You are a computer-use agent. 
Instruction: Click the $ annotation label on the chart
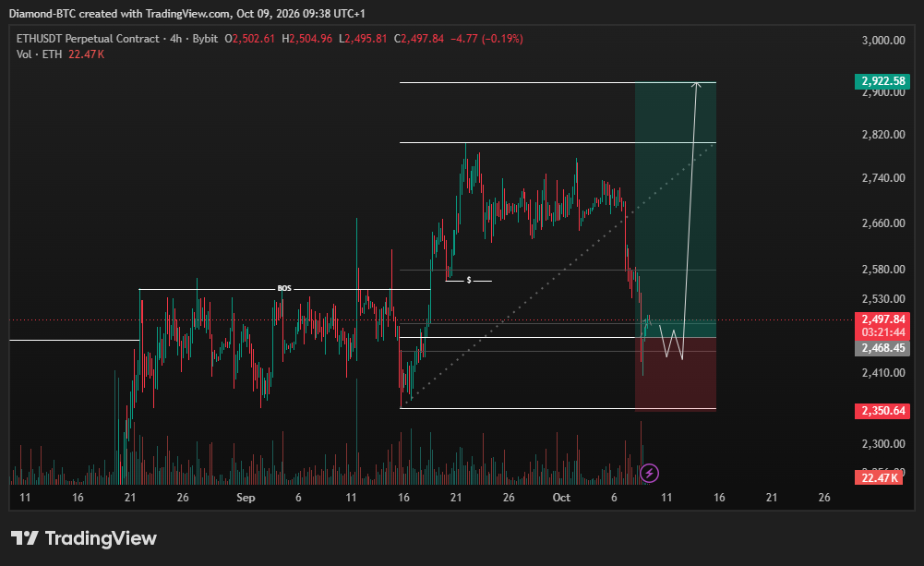point(469,280)
